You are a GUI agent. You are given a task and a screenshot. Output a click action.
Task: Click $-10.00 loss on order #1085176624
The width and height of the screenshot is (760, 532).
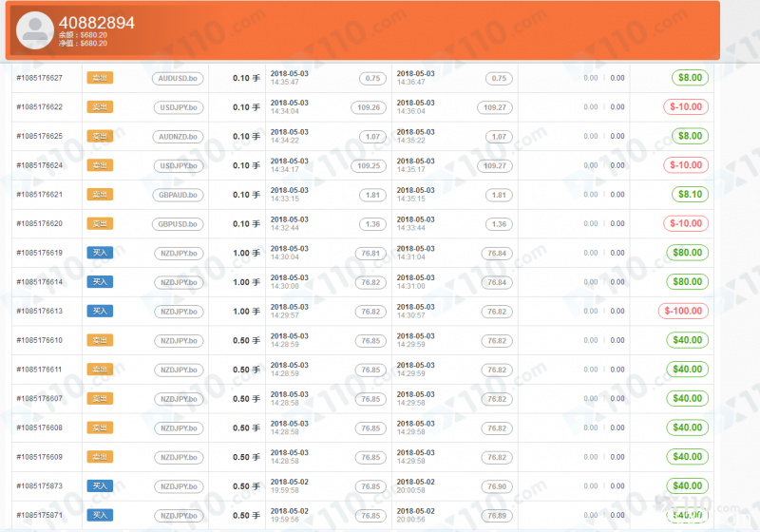coord(686,164)
